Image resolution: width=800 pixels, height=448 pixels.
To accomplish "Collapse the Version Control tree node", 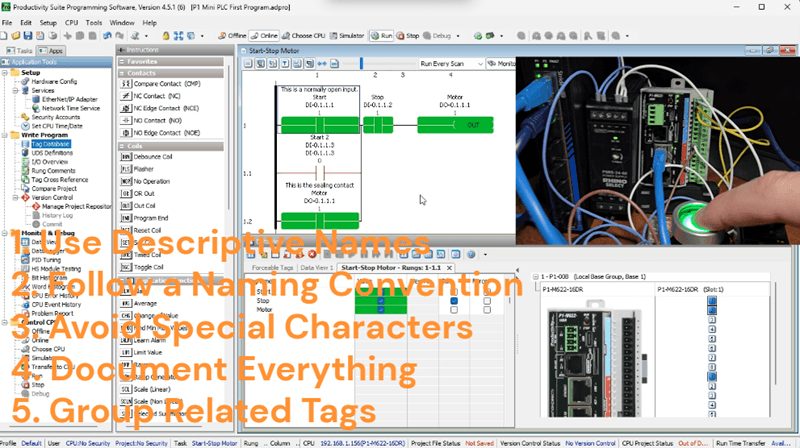I will click(x=15, y=197).
